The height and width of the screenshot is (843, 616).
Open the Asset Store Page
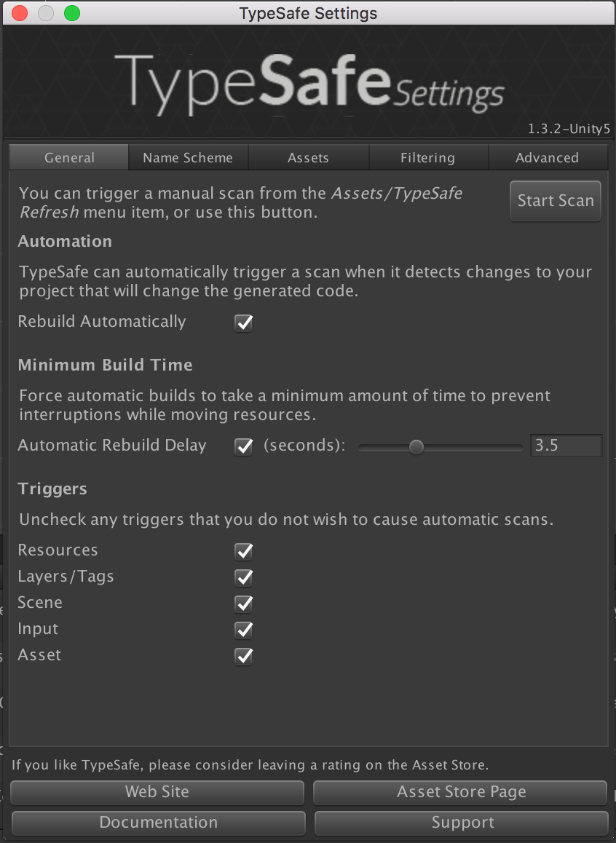click(x=461, y=792)
